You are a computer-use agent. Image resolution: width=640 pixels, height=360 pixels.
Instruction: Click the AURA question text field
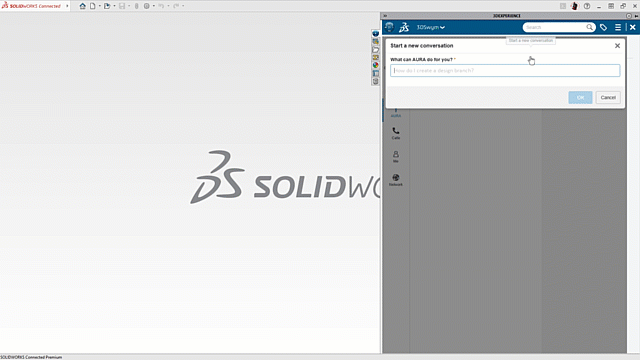(x=505, y=71)
